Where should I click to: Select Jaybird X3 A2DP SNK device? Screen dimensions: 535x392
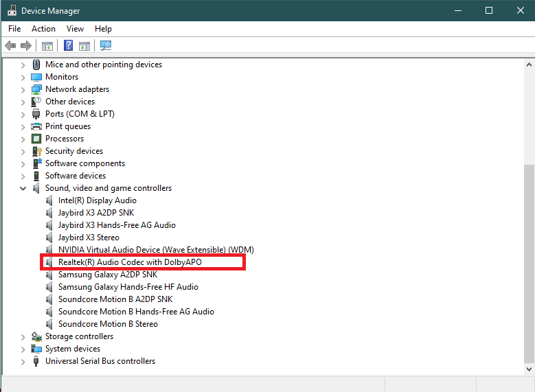point(96,213)
